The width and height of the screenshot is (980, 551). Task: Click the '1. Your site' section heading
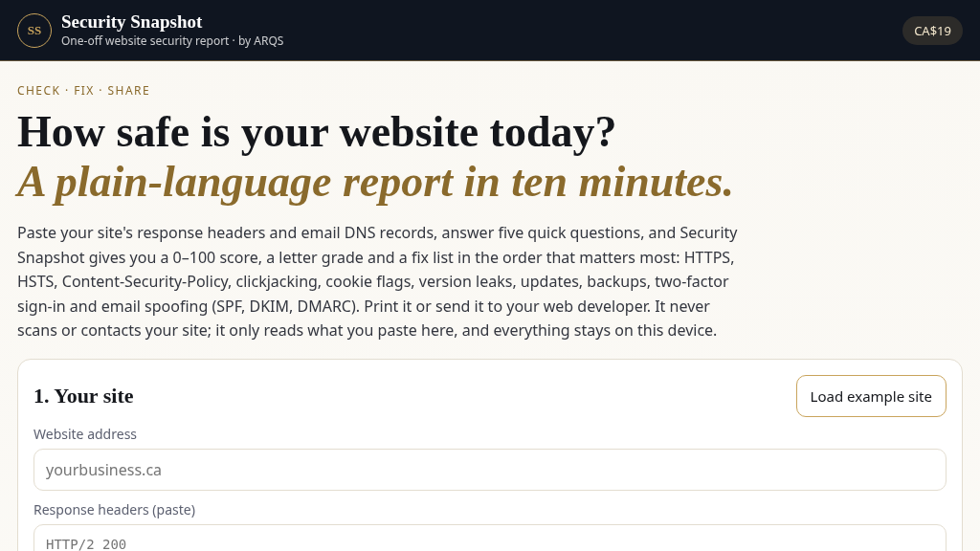83,396
